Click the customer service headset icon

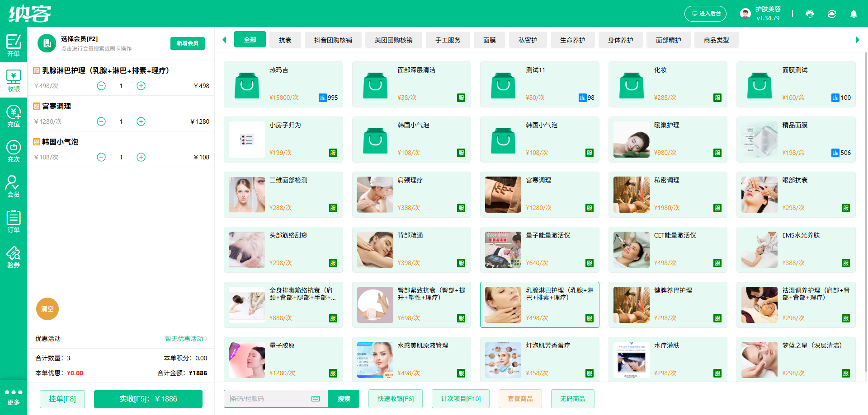810,14
